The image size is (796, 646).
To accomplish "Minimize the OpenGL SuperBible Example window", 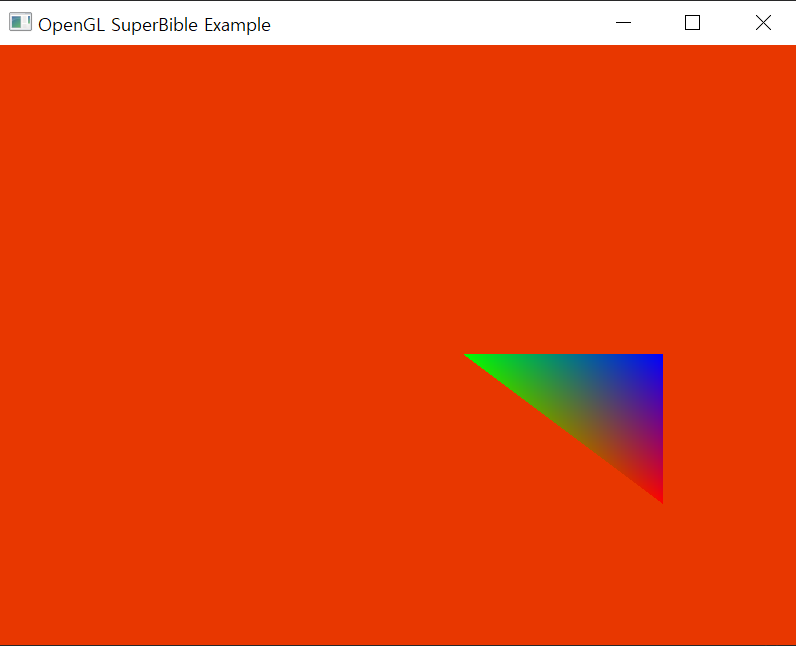I will click(623, 23).
